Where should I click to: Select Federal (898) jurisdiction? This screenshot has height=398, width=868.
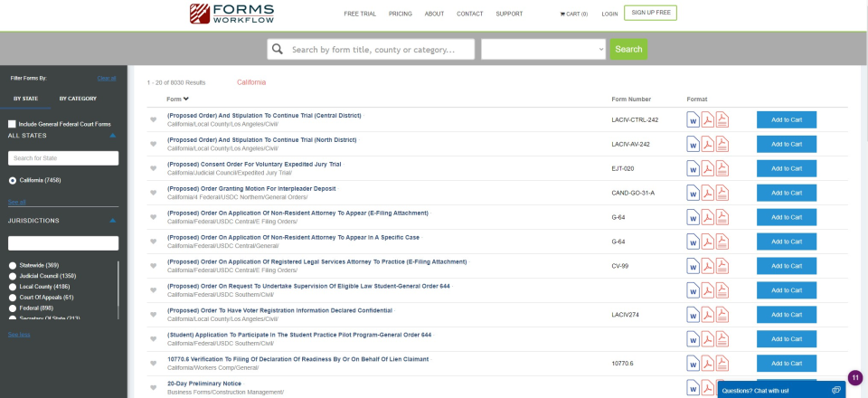click(12, 308)
